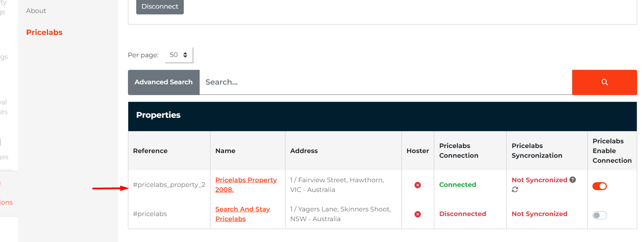
Task: Focus the Search input field
Action: 386,82
